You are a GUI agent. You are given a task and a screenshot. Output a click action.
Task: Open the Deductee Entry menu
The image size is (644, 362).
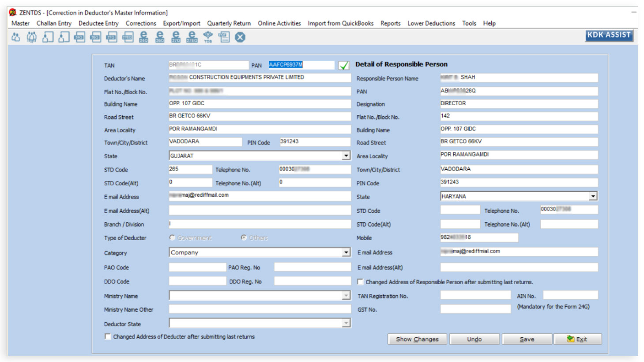point(98,23)
